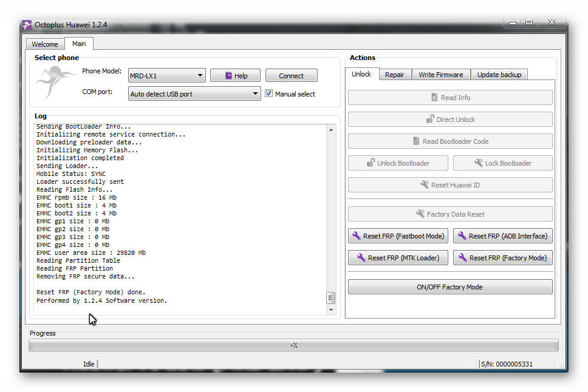Toggle the Manual select checkbox
The height and width of the screenshot is (392, 588).
tap(269, 93)
